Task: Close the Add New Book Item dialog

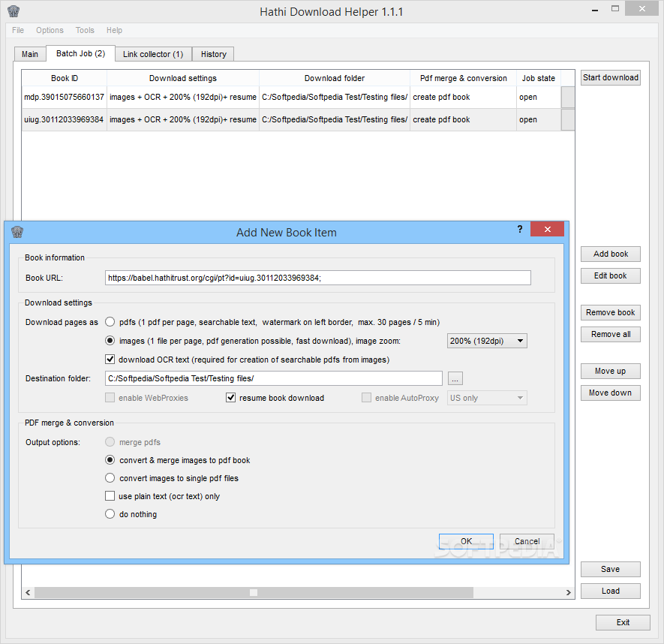Action: click(x=547, y=229)
